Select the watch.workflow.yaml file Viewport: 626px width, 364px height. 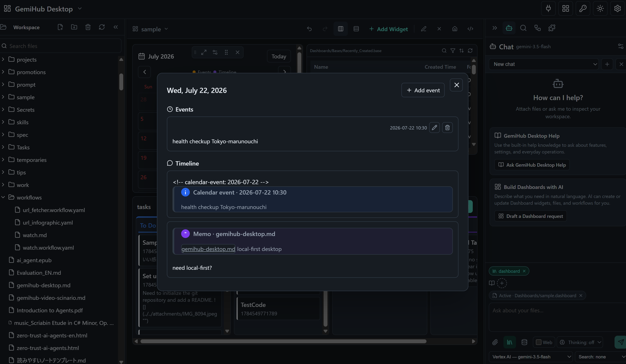(48, 247)
